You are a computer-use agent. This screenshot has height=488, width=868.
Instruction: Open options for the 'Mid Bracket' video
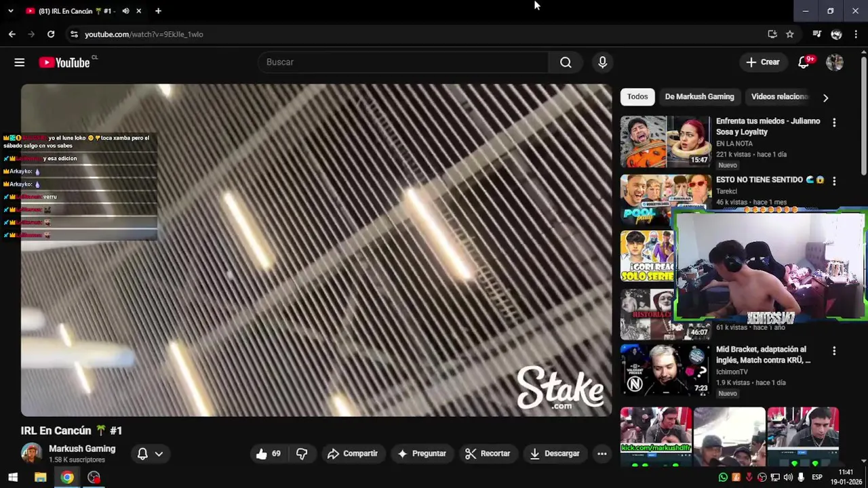834,351
